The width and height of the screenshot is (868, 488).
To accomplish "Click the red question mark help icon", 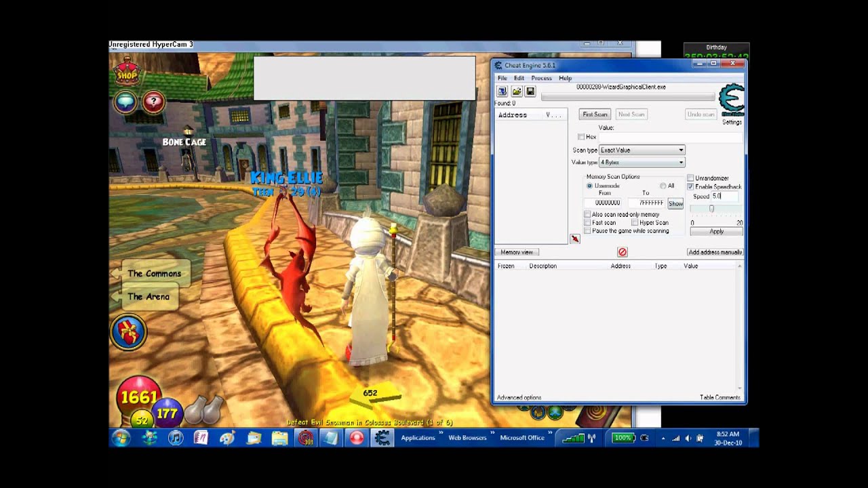I will (x=154, y=102).
